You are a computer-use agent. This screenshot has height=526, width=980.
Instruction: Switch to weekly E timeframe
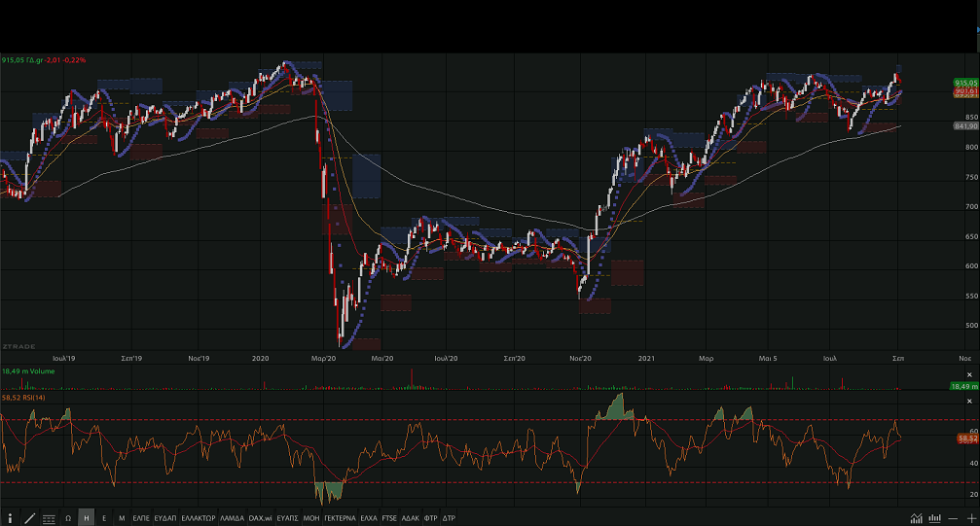tap(104, 518)
